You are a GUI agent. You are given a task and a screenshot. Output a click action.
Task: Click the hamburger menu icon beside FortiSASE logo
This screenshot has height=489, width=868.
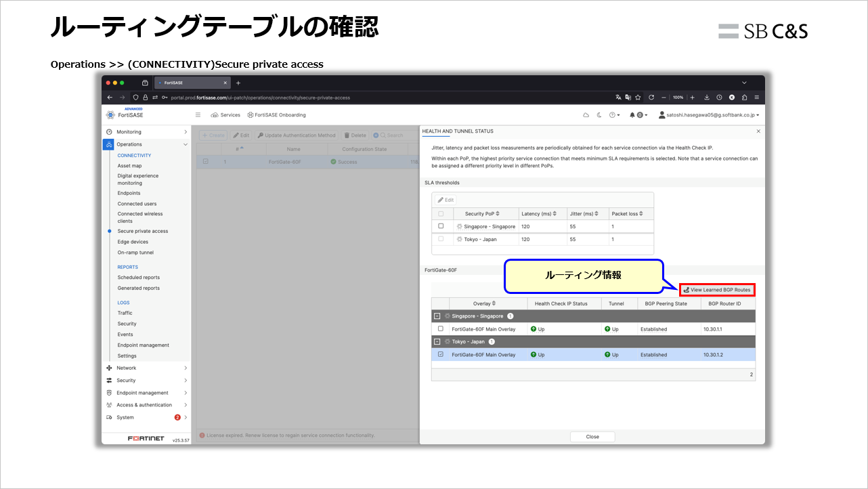198,115
